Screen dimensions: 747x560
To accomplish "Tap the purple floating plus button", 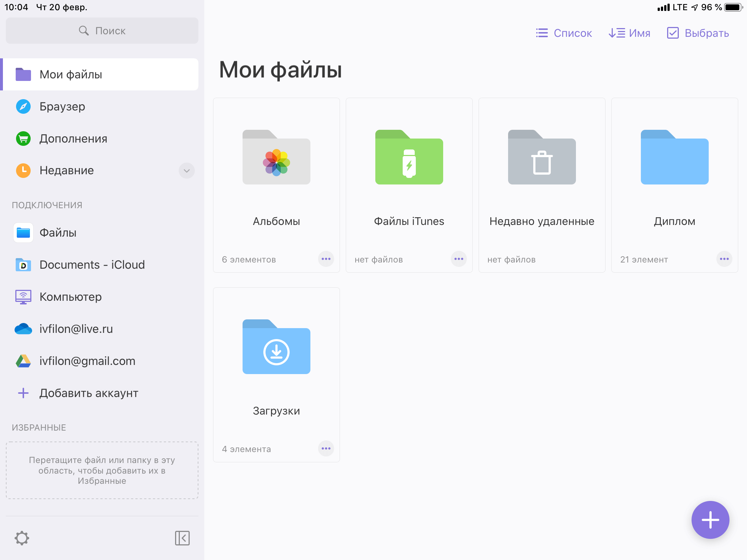I will [710, 520].
